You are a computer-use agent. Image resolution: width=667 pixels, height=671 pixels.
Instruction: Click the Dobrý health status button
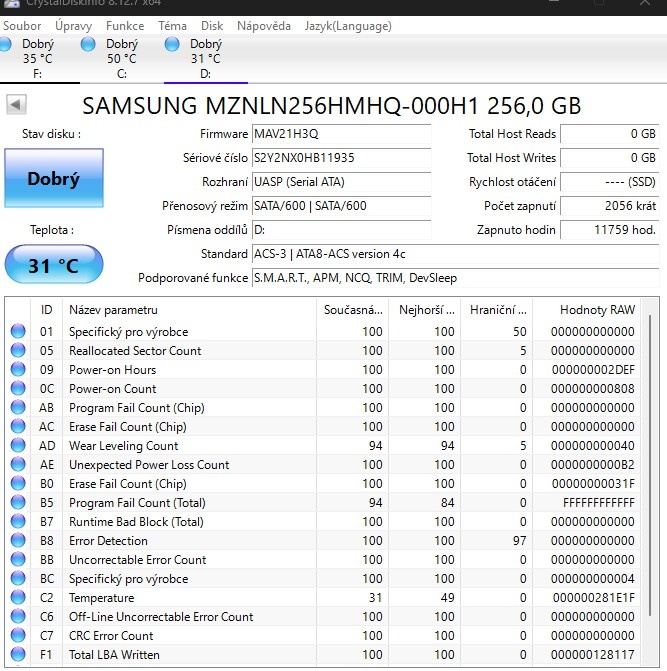coord(54,178)
